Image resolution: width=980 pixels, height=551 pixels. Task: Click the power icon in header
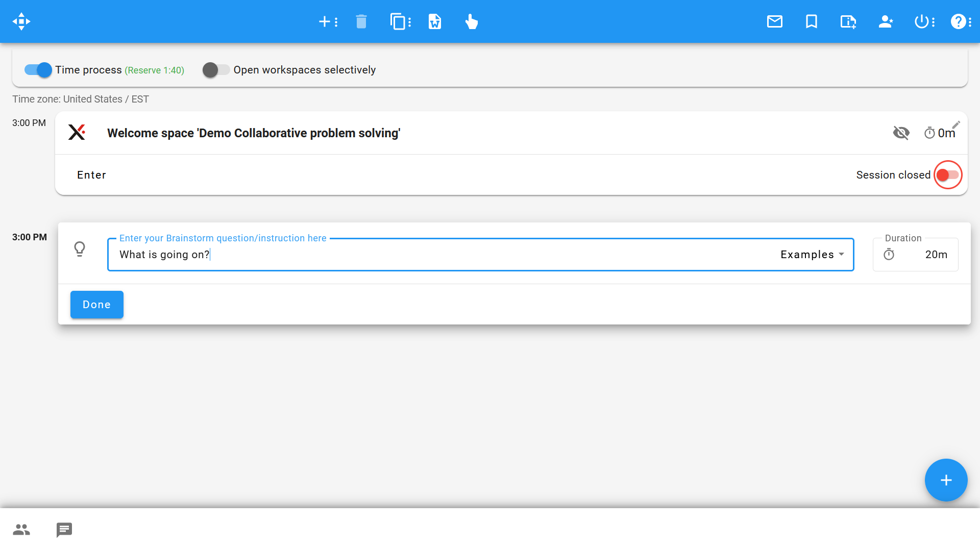click(x=921, y=21)
